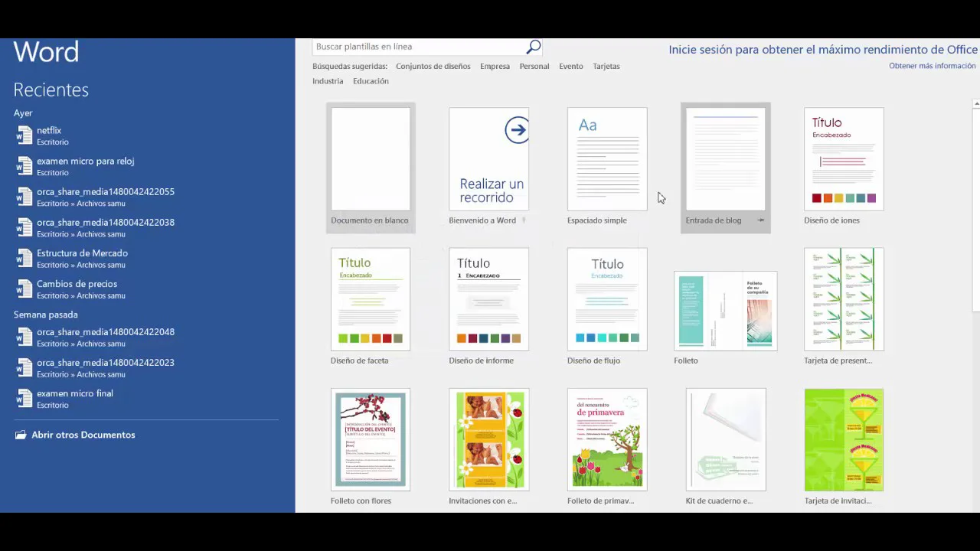Focus the Buscar plantillas en línea field

(417, 47)
